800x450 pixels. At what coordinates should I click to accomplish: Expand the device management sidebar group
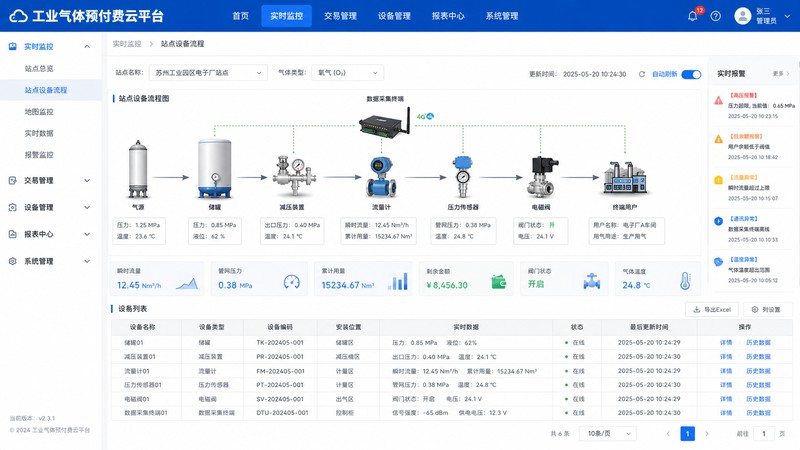(87, 208)
